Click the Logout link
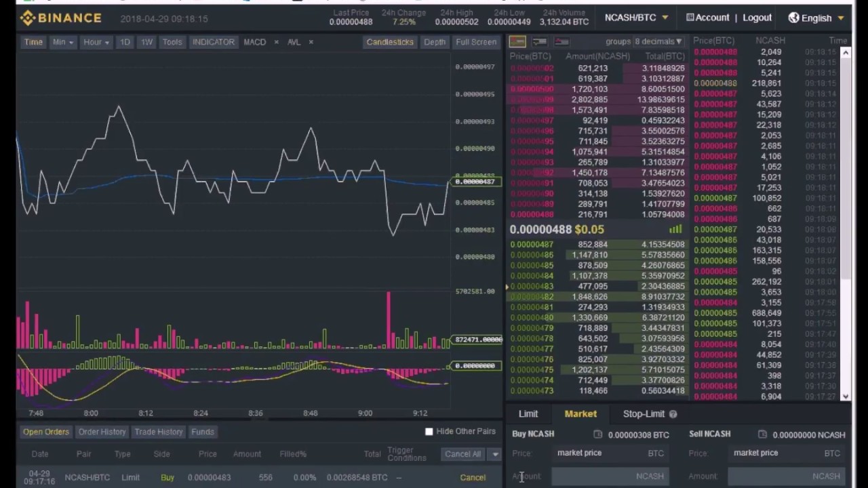868x488 pixels. [x=757, y=18]
